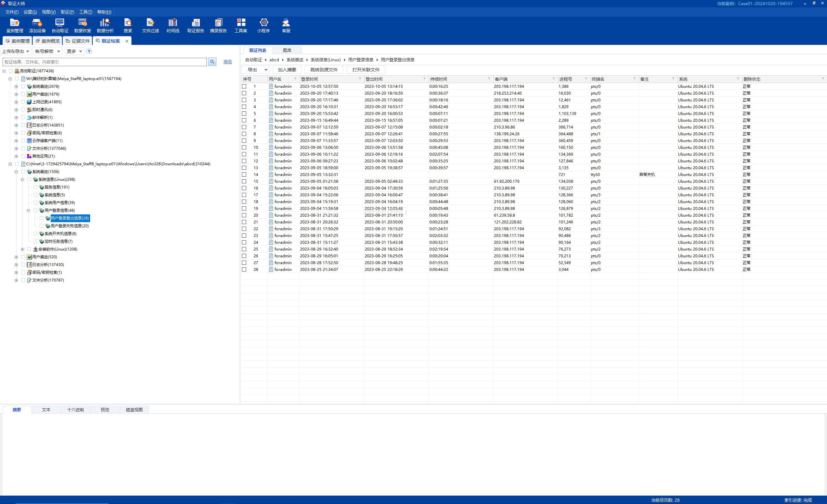Click 跳转到源文件 button
The width and height of the screenshot is (827, 504).
pos(324,70)
